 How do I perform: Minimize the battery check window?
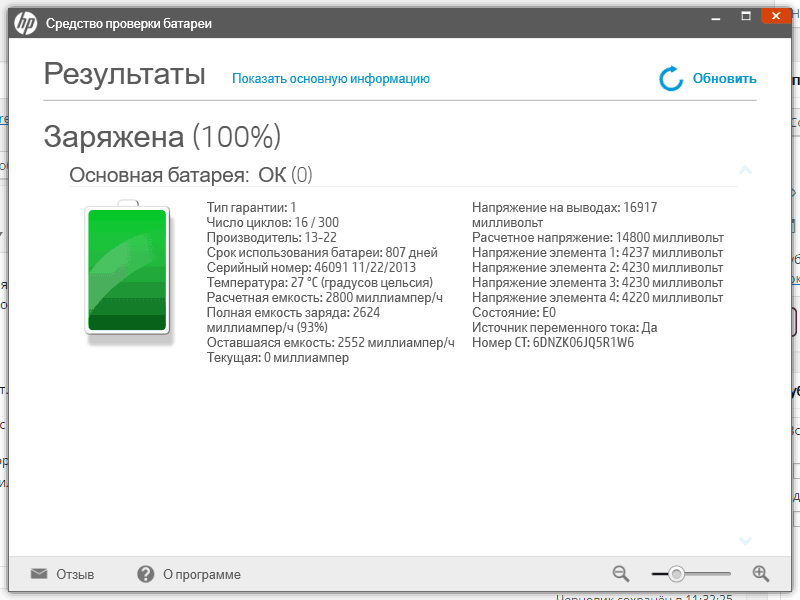[716, 17]
